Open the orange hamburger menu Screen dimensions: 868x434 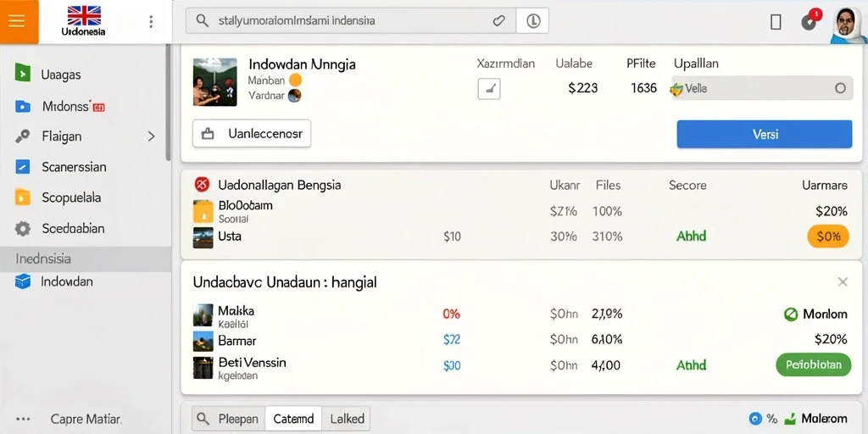19,21
